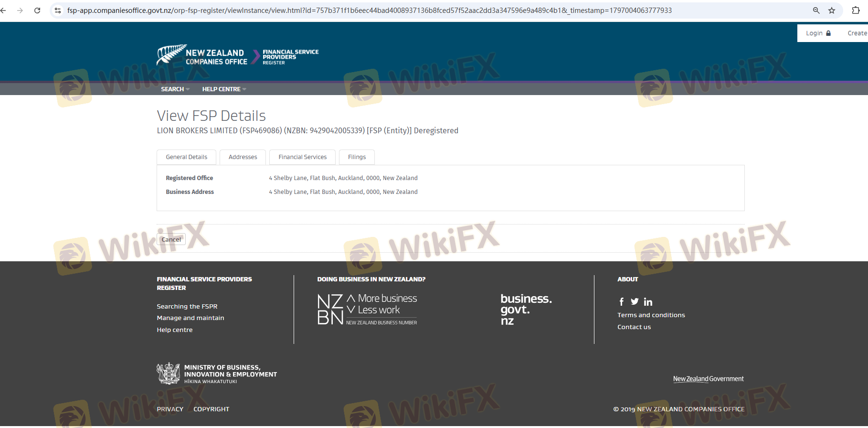Open the Facebook icon in footer
The width and height of the screenshot is (868, 428).
pos(621,302)
